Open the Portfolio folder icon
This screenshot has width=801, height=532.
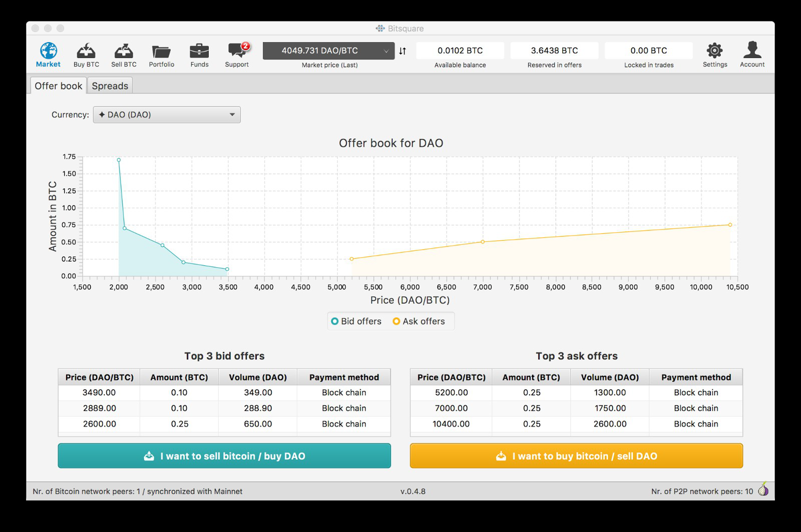[x=161, y=51]
